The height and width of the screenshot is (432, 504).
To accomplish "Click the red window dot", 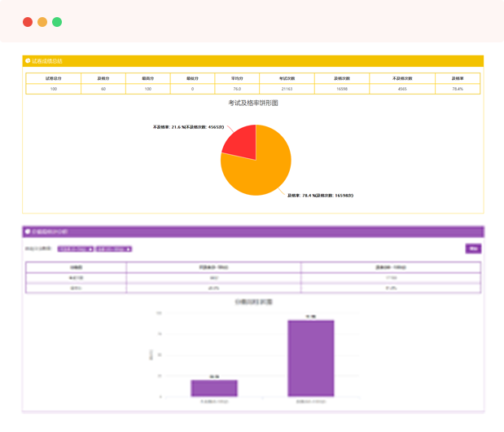I will (x=28, y=22).
